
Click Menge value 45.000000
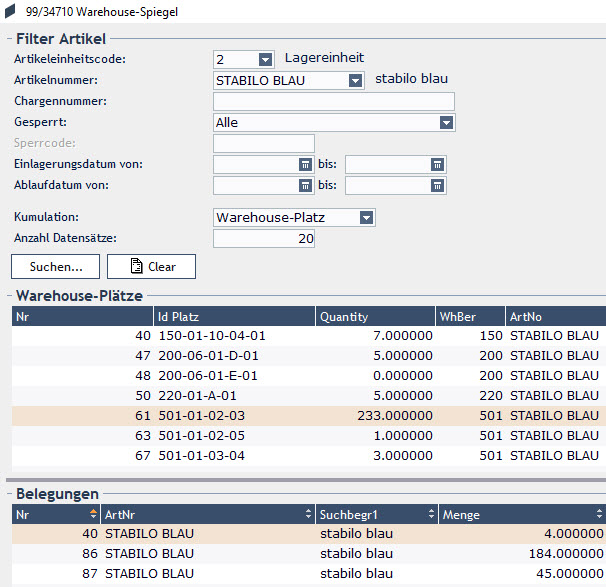[x=570, y=574]
